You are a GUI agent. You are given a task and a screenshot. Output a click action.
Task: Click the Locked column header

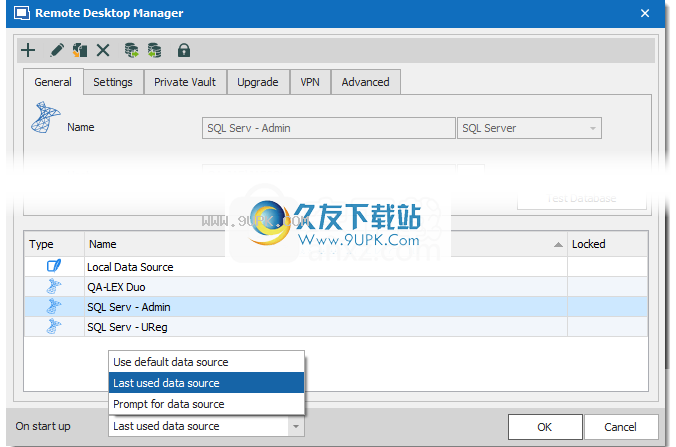pyautogui.click(x=607, y=244)
